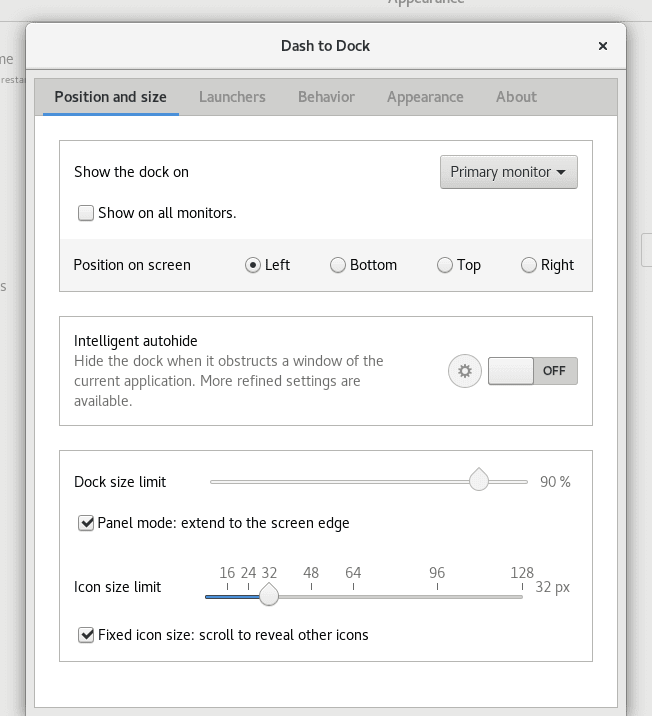This screenshot has height=716, width=652.
Task: Disable Fixed icon size checkbox
Action: [87, 635]
